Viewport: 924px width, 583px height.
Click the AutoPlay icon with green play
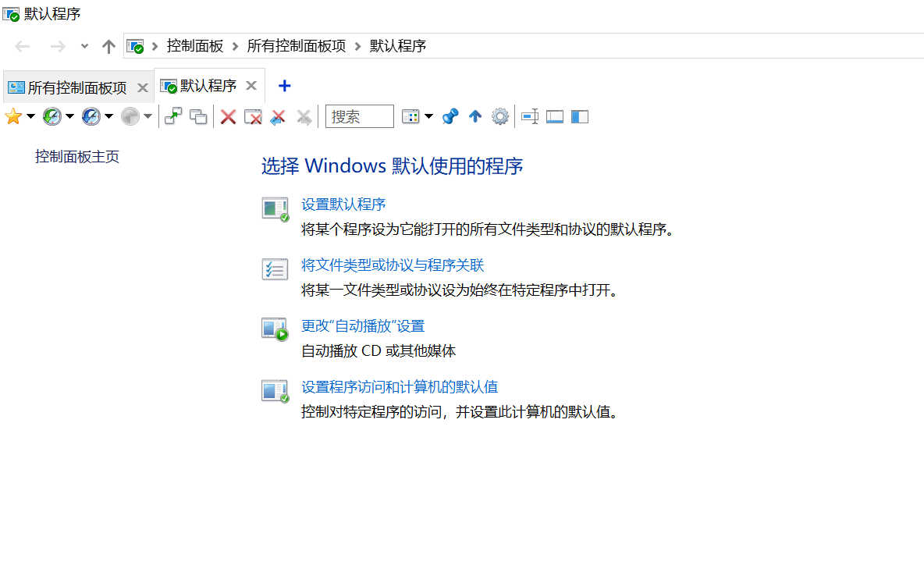[275, 329]
